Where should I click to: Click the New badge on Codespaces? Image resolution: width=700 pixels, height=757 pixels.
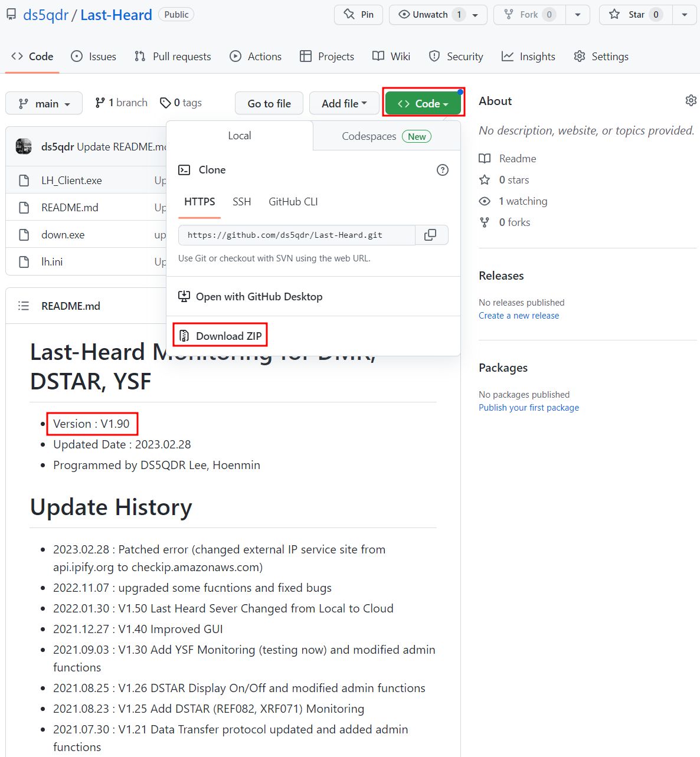tap(417, 136)
